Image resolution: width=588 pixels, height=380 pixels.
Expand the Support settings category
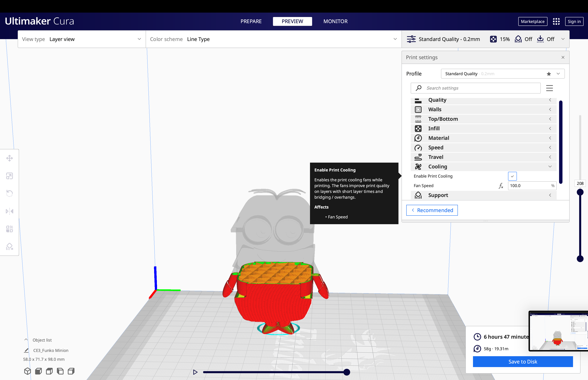click(x=483, y=195)
